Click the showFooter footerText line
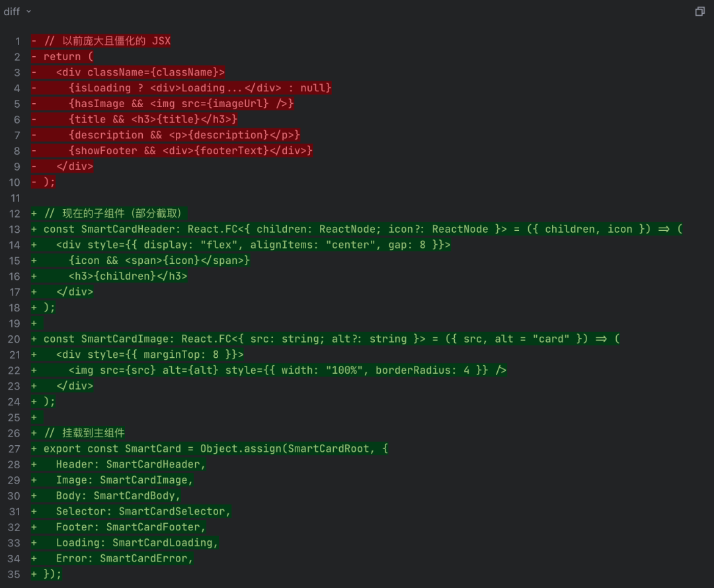Image resolution: width=714 pixels, height=588 pixels. (x=189, y=151)
